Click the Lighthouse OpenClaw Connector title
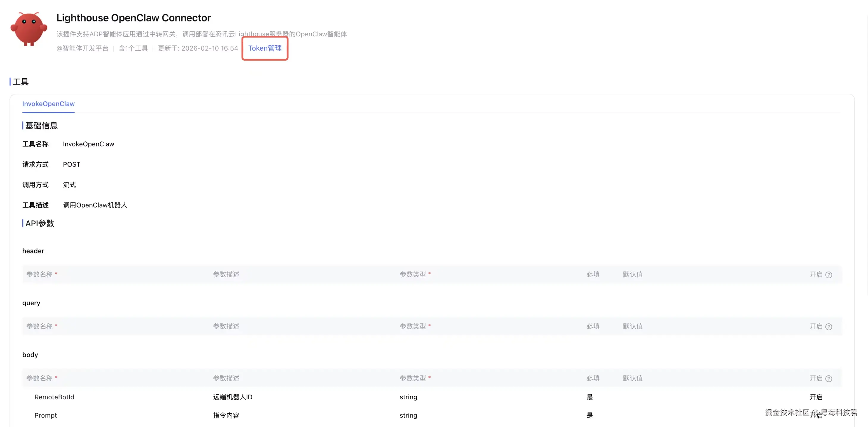Viewport: 868px width, 427px height. (x=134, y=18)
